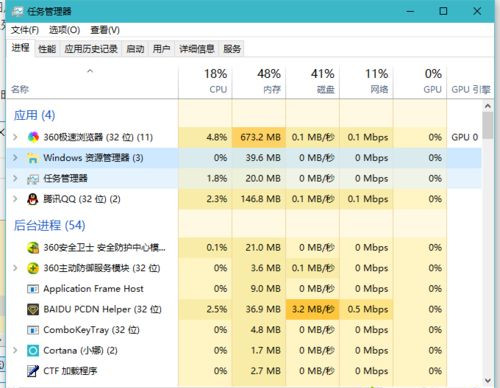Click the 4.8% CPU cell
Screen dimensions: 500x388
[205, 137]
